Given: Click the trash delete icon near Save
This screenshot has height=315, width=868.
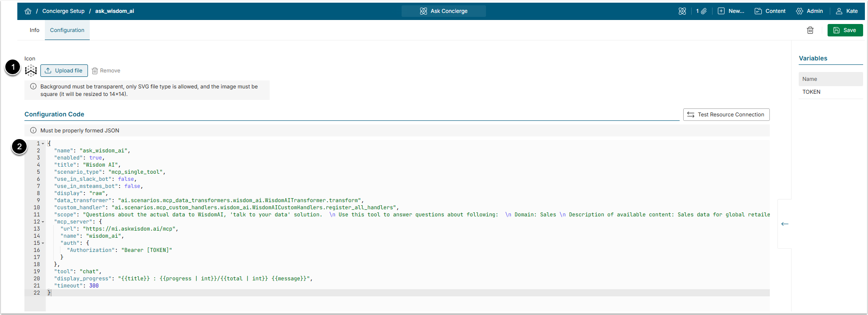Looking at the screenshot, I should pos(810,30).
